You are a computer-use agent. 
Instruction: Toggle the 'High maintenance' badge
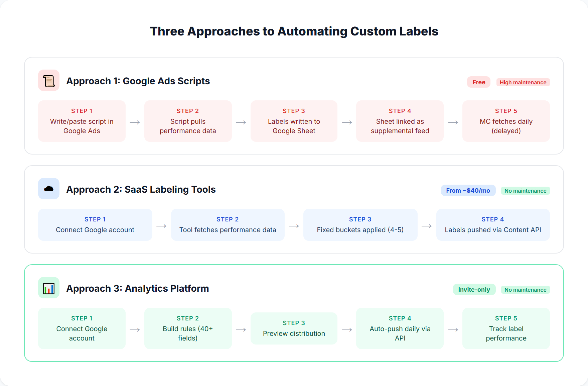click(x=523, y=82)
